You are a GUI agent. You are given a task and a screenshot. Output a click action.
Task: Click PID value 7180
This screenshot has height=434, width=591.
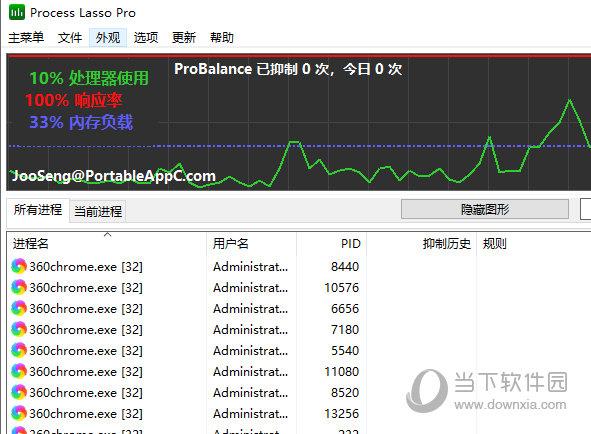pos(345,330)
